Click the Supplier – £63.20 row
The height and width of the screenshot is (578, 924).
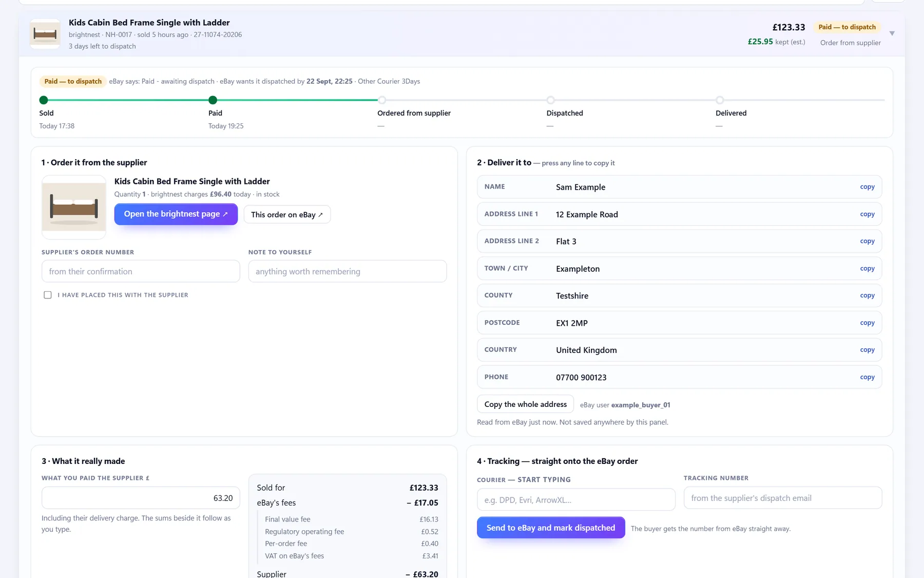coord(348,573)
